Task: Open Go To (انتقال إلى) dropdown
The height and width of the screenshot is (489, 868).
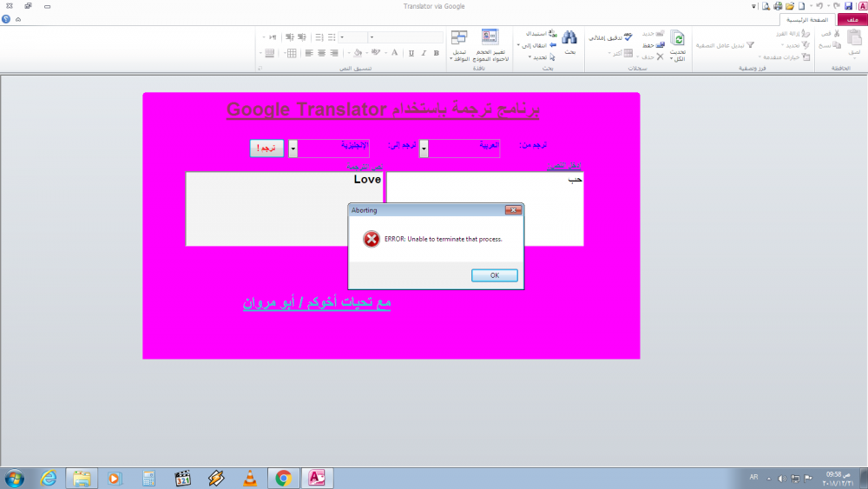Action: (519, 45)
